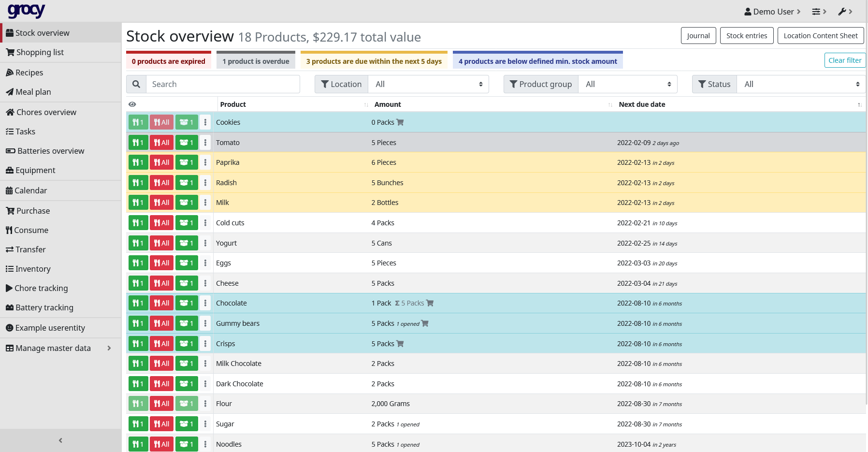Click the search magnifier icon
The height and width of the screenshot is (452, 868).
[136, 84]
